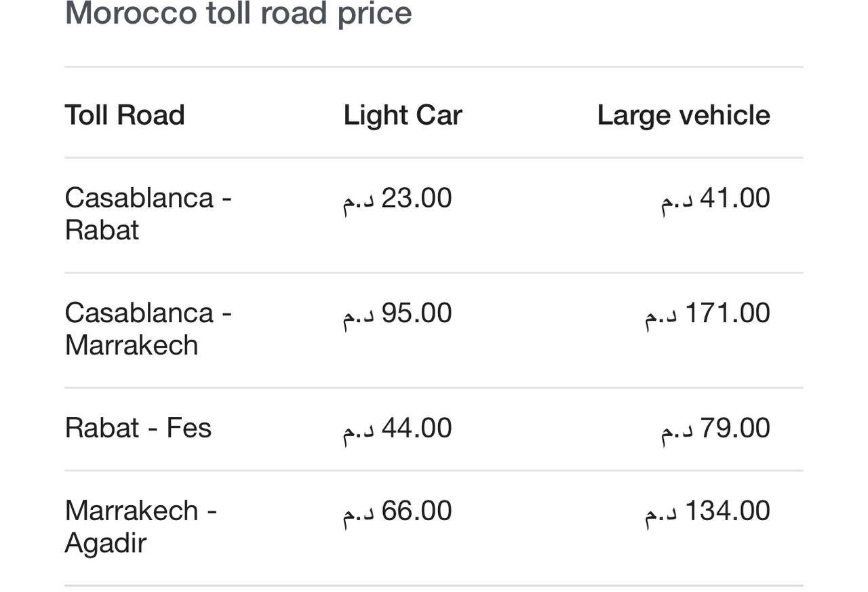Click the 171.00 large vehicle price

click(727, 313)
